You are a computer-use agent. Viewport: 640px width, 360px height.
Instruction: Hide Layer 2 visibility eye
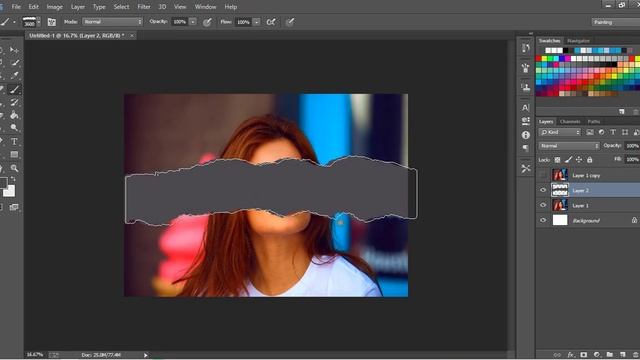coord(543,190)
